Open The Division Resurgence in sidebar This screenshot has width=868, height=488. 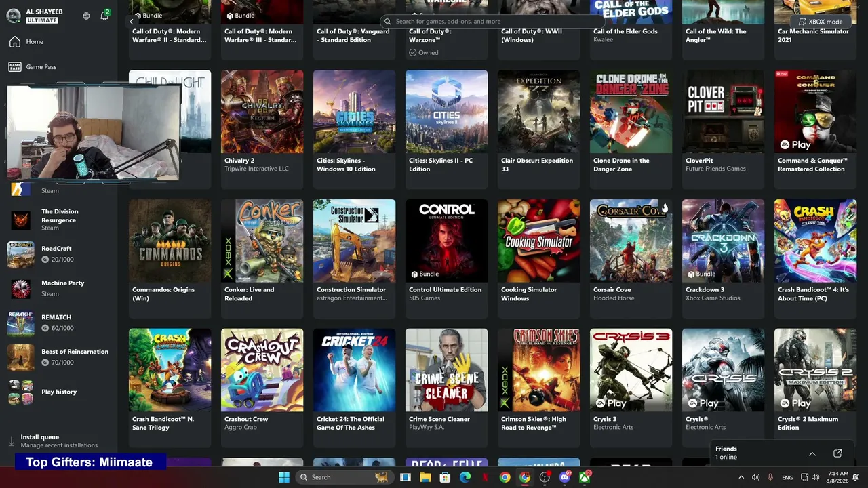[59, 220]
